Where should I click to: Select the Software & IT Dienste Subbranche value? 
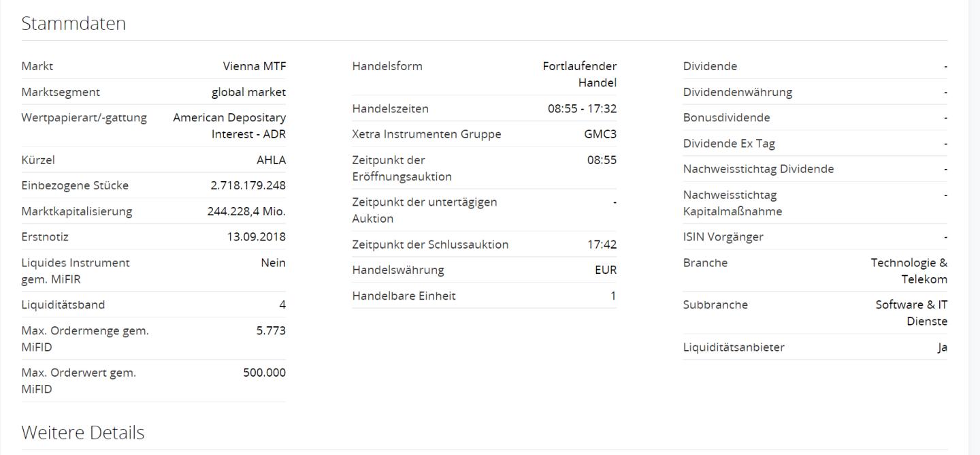[x=911, y=313]
